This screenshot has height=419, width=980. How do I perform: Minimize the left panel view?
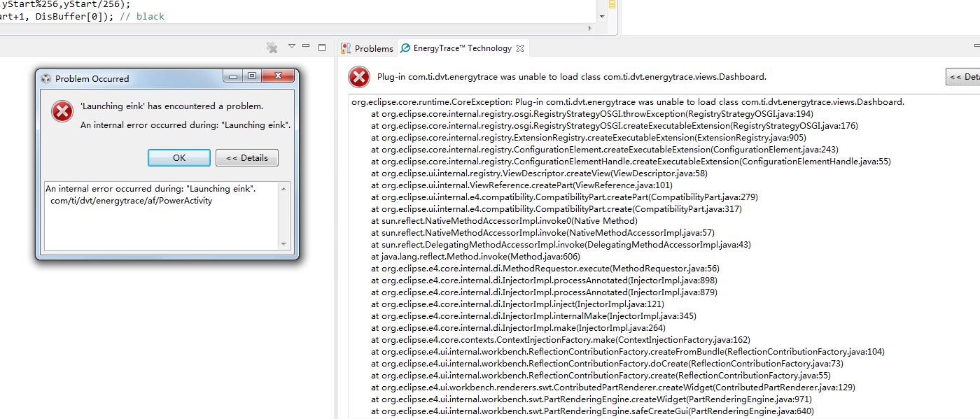(x=307, y=46)
